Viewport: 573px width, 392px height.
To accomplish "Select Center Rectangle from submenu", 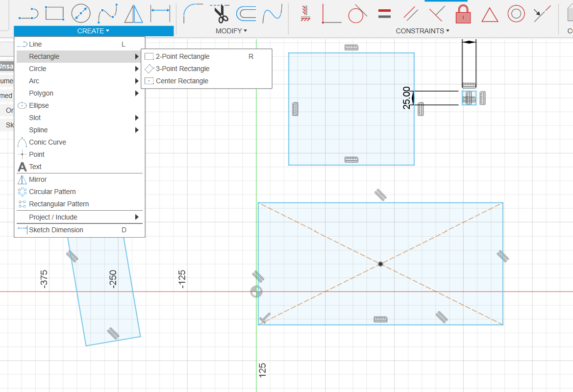I will [x=206, y=81].
